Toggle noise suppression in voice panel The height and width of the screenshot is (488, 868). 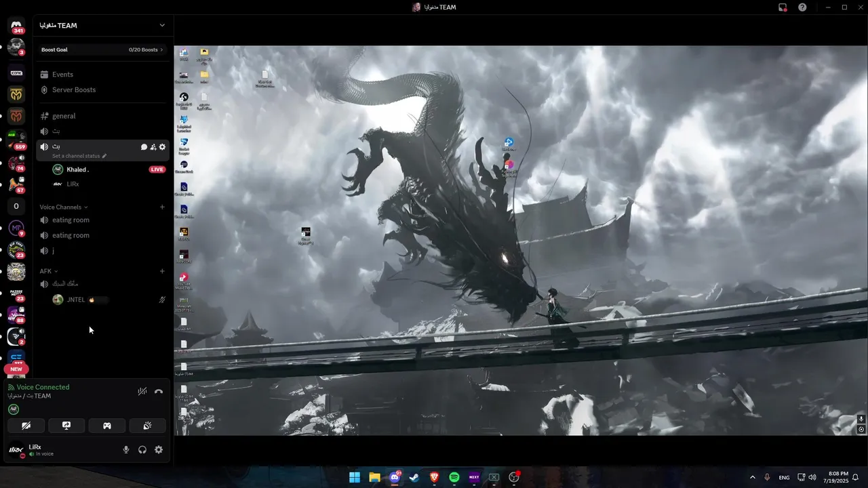coord(142,391)
